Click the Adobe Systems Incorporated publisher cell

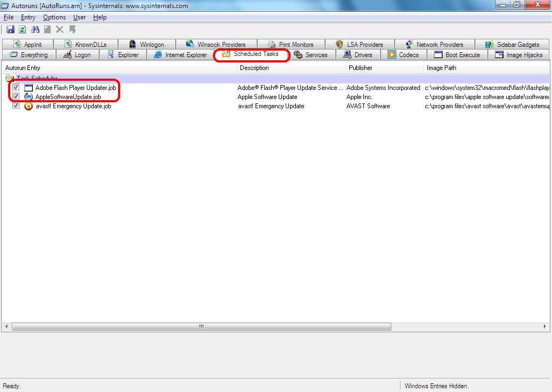coord(383,88)
